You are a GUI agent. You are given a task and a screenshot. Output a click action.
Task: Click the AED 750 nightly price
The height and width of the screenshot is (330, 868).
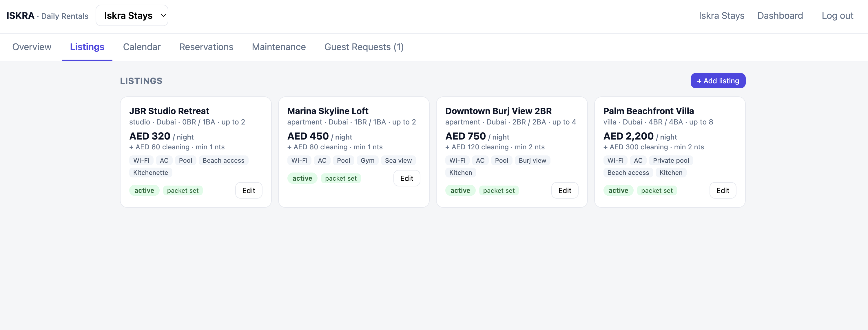pos(477,136)
